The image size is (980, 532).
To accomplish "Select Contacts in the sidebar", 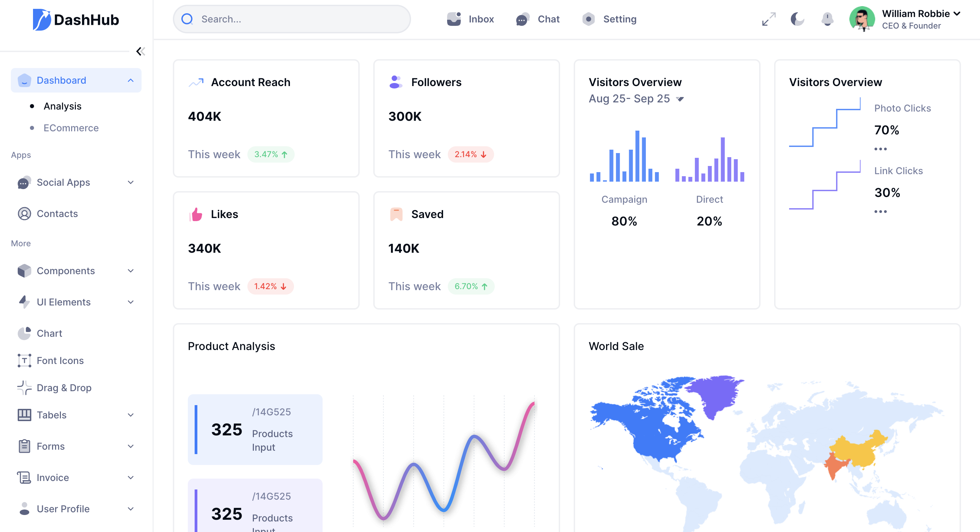I will tap(57, 213).
